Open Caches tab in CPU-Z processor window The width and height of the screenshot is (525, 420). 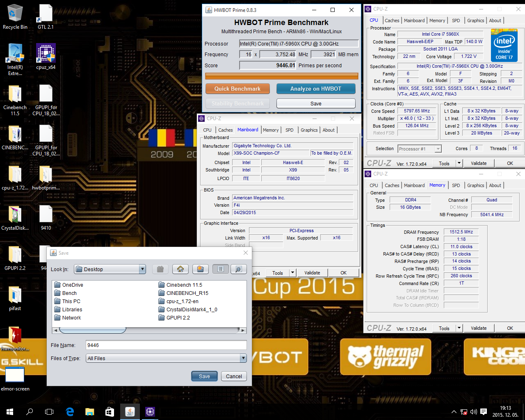(392, 21)
